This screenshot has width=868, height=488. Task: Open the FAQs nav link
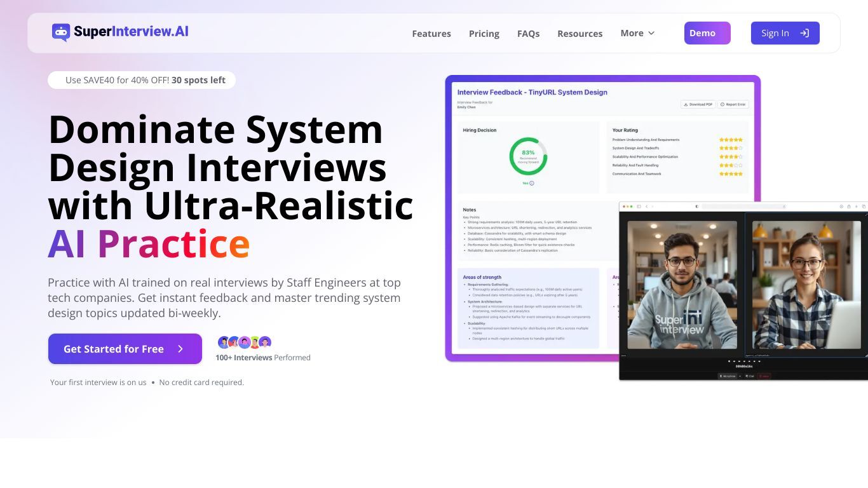tap(528, 34)
